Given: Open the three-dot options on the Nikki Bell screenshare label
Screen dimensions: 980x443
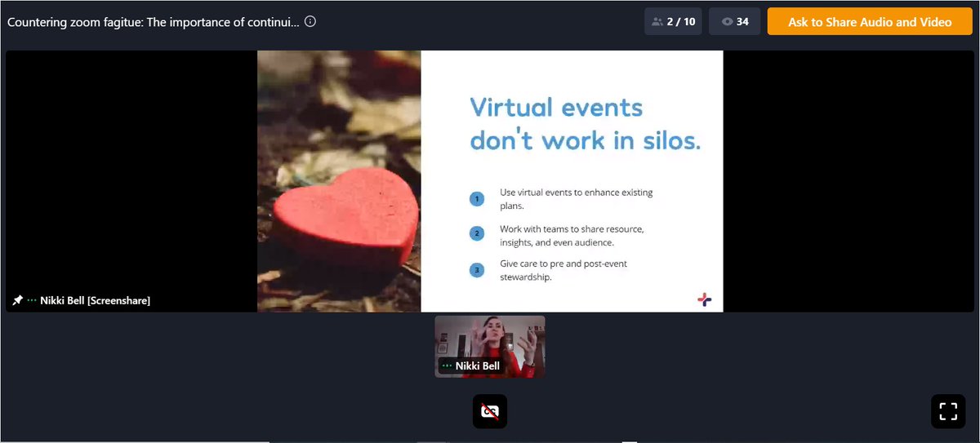Looking at the screenshot, I should tap(32, 300).
